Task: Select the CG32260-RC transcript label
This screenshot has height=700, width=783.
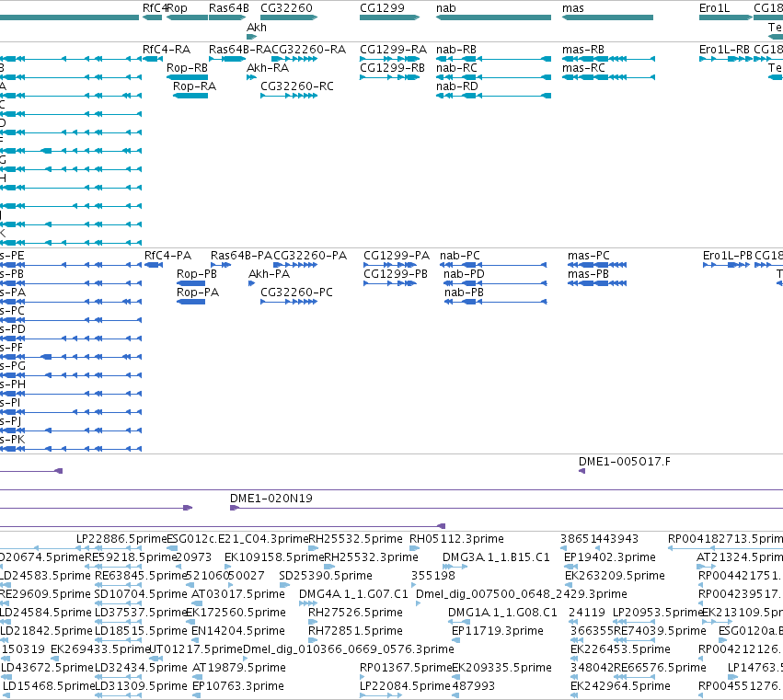Action: 296,86
